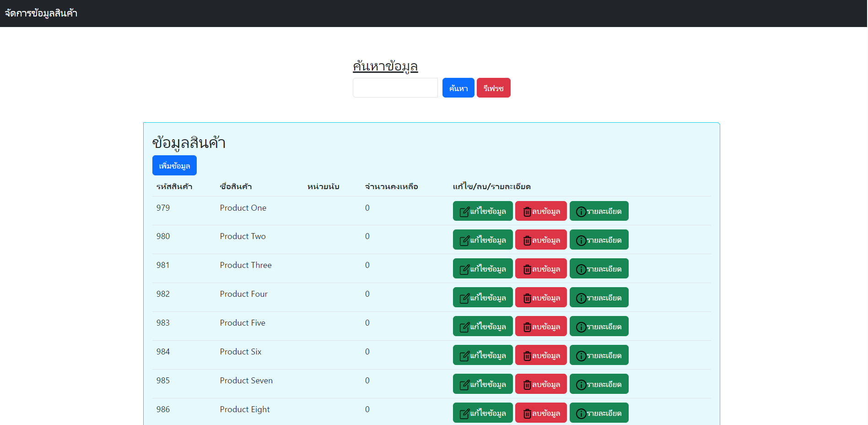Open the จัดการข้อมูลสินค้า navbar brand link
The width and height of the screenshot is (868, 425).
[x=41, y=13]
